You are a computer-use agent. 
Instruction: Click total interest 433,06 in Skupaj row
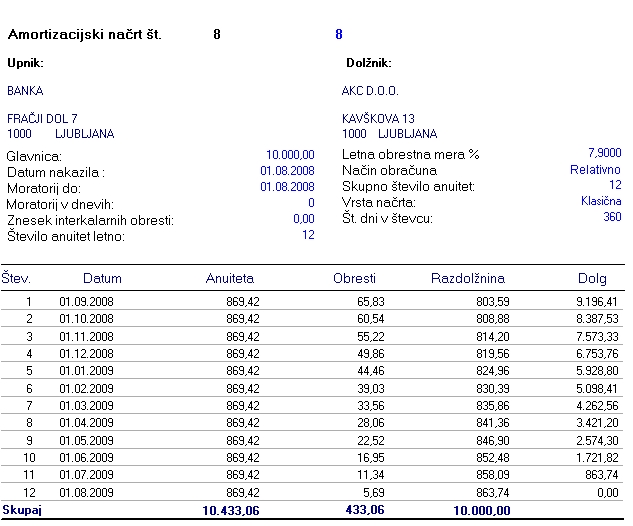365,511
